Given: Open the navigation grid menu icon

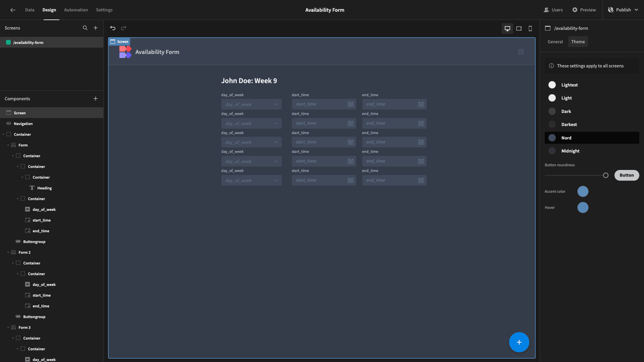Looking at the screenshot, I should (521, 52).
